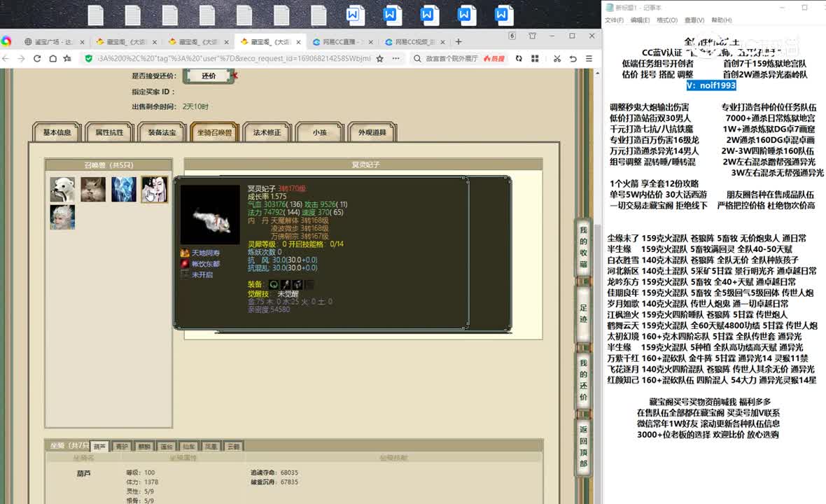
Task: Click the green security shield in address bar
Action: click(88, 59)
